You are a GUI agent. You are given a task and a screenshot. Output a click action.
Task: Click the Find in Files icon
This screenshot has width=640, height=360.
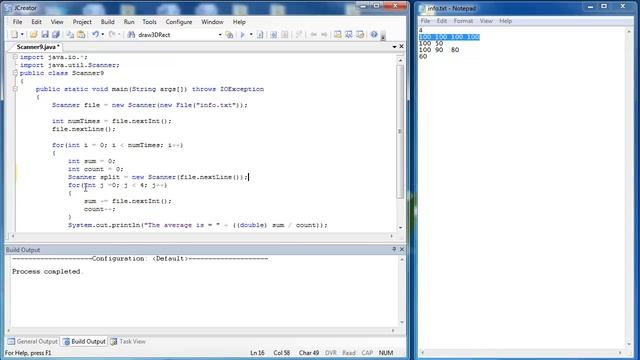point(229,35)
